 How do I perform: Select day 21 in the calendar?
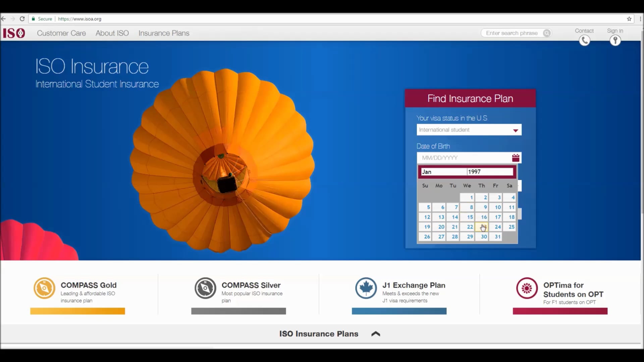[x=453, y=227]
